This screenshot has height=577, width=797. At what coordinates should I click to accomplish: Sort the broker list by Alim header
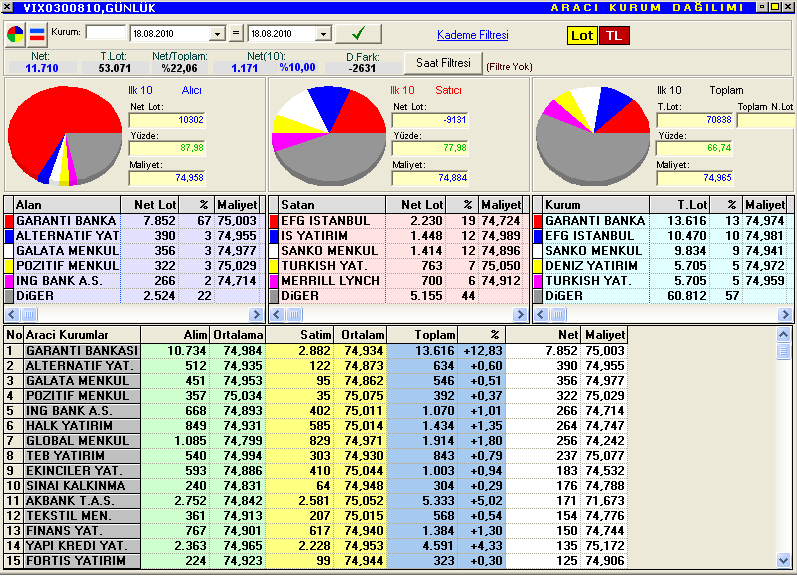click(x=174, y=335)
